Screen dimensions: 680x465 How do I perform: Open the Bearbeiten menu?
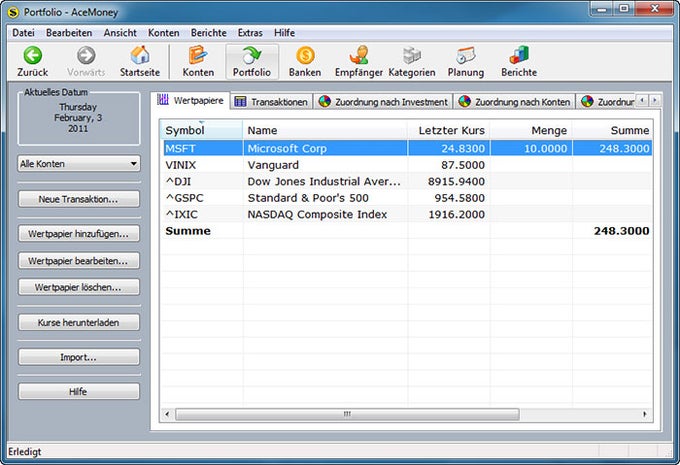coord(69,33)
